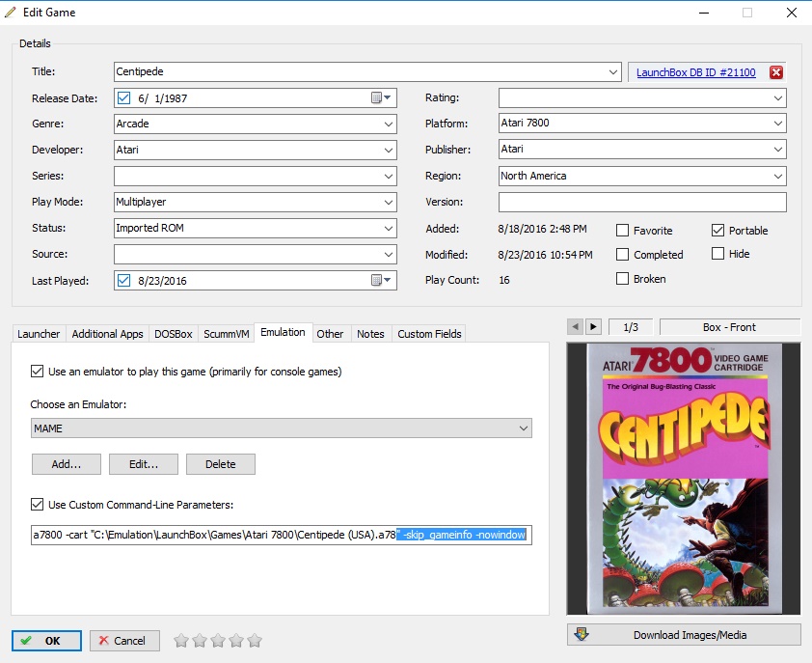Show the previous image with left arrow

coord(576,327)
